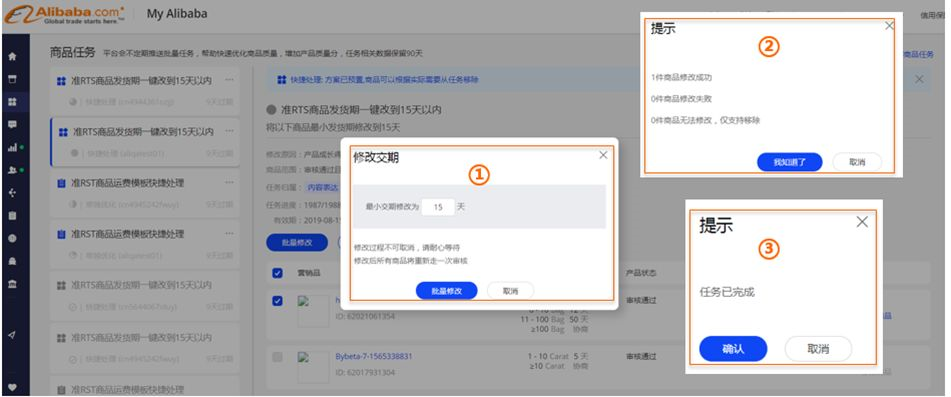951x397 pixels.
Task: Open the message bubble icon in the sidebar
Action: point(12,124)
